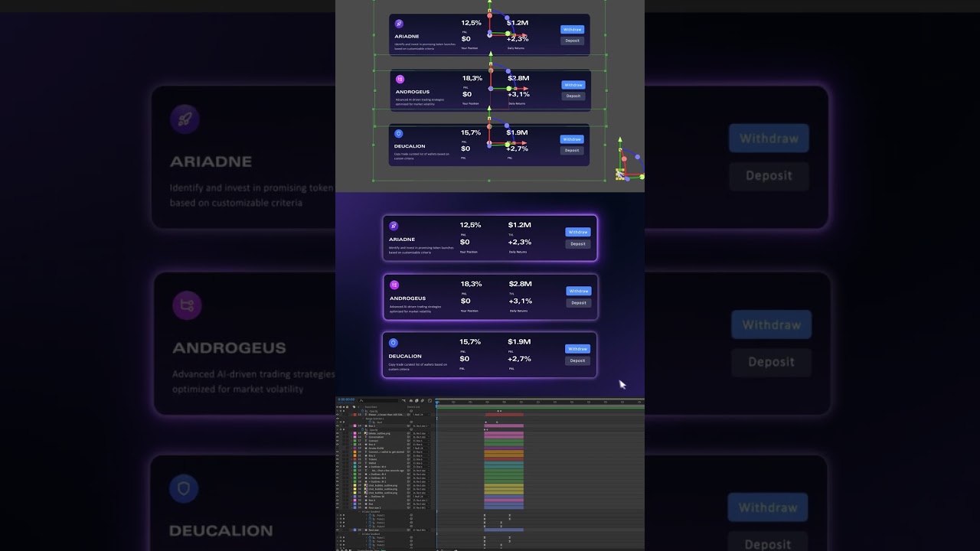Open the composition mini-flowchart in timeline toolbar
980x551 pixels.
click(403, 400)
